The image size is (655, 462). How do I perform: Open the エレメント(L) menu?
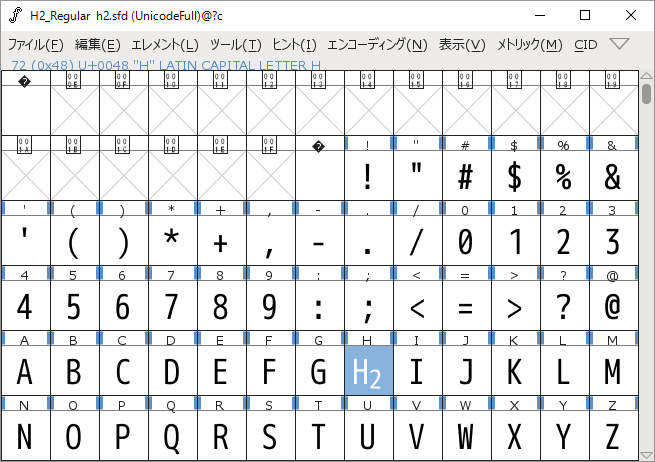(x=165, y=45)
